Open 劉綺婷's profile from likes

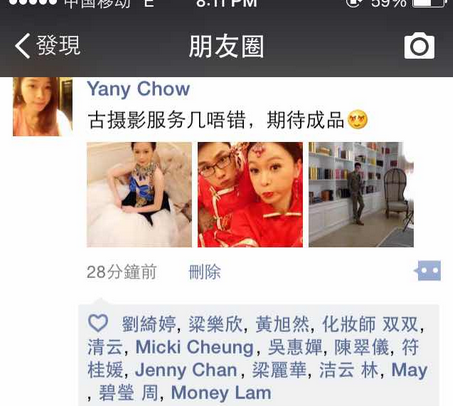click(148, 324)
